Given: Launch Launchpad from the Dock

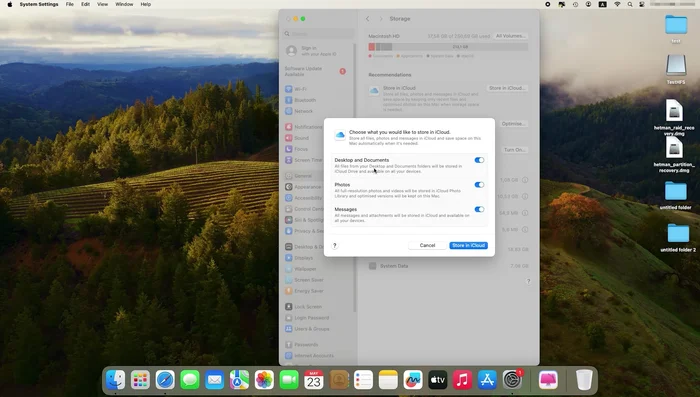Looking at the screenshot, I should (x=140, y=380).
